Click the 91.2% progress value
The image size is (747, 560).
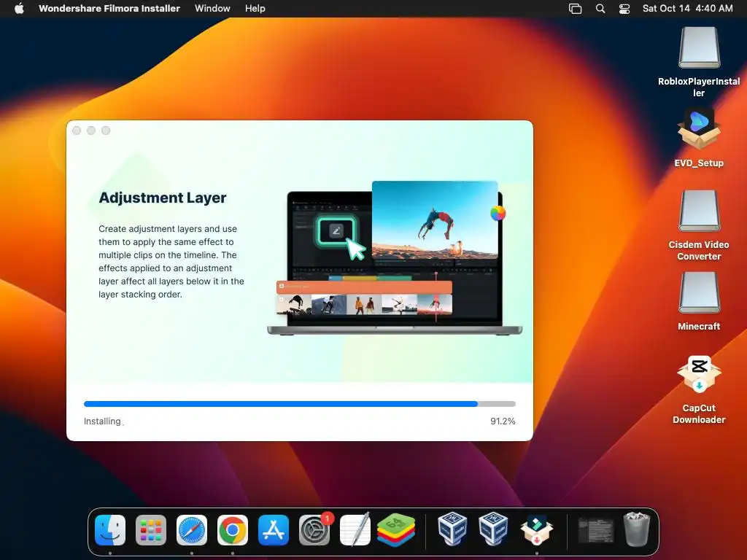point(503,421)
